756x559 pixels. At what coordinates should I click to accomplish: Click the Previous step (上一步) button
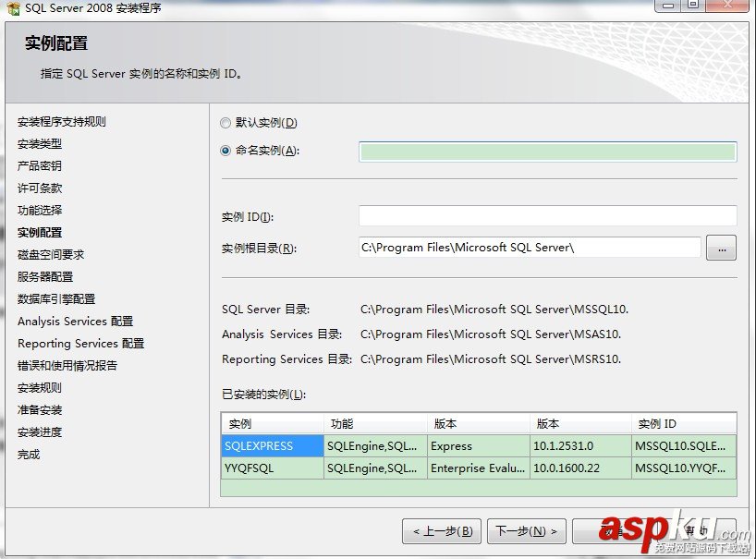[x=442, y=531]
